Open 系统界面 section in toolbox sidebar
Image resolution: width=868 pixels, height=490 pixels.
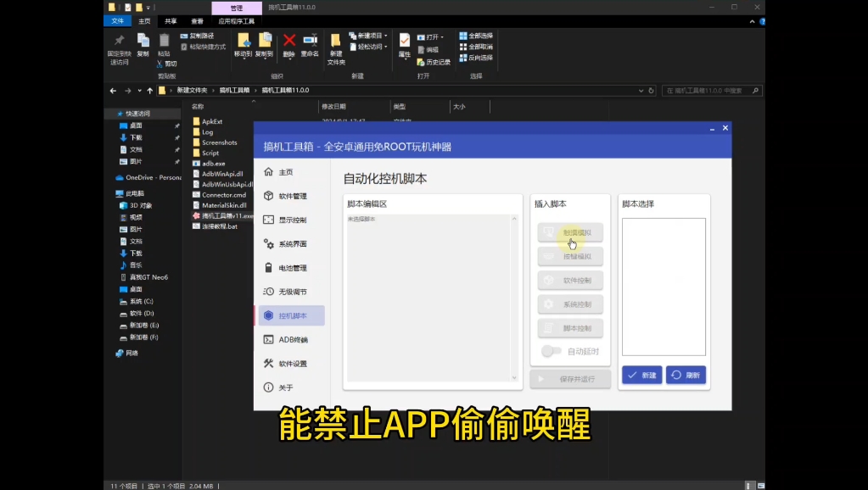coord(291,244)
